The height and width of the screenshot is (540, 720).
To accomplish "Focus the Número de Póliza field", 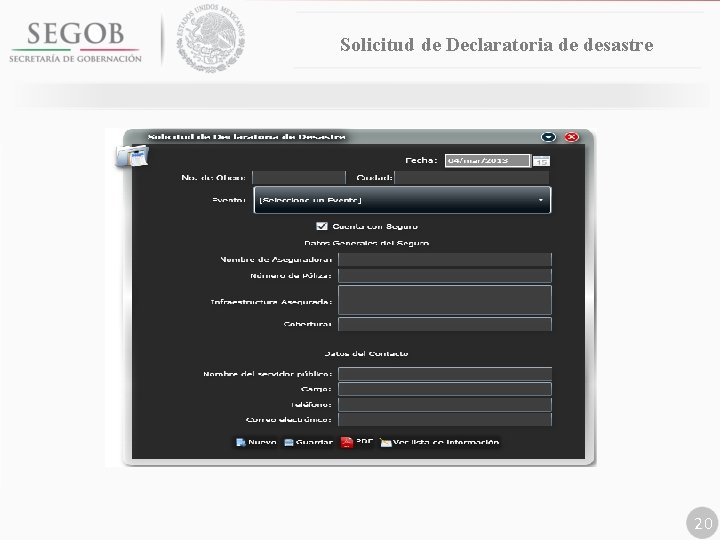I will tap(445, 276).
